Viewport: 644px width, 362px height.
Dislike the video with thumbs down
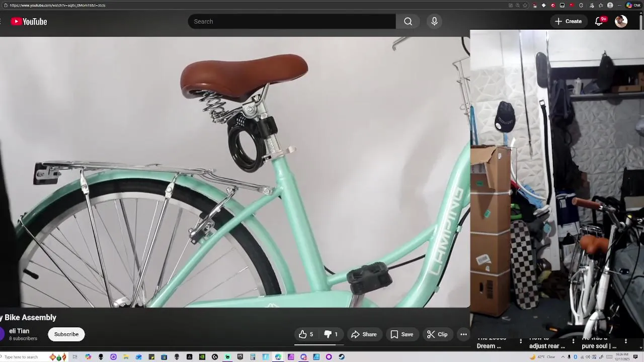coord(331,334)
